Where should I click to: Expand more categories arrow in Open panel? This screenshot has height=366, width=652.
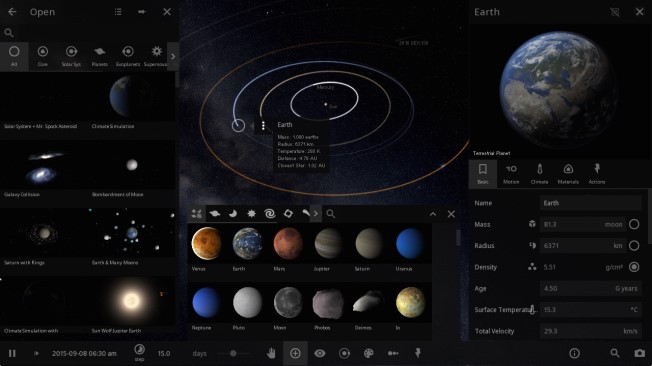173,56
